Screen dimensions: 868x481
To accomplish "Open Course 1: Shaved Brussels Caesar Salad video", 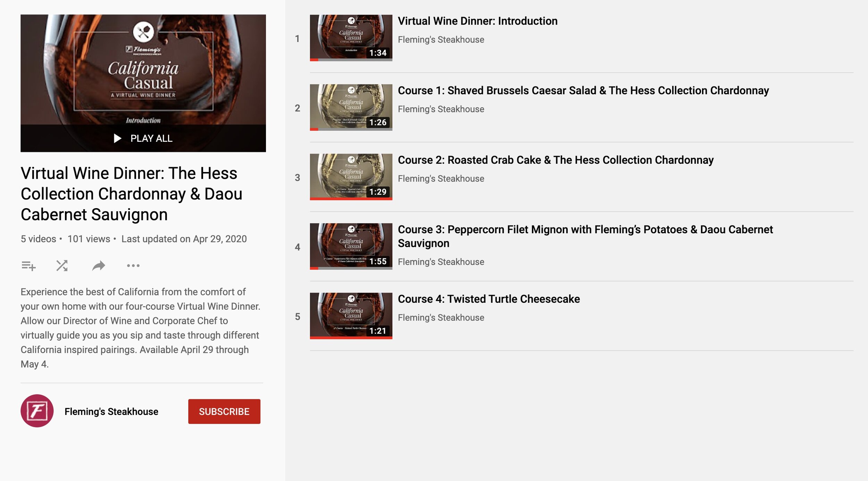I will click(583, 91).
